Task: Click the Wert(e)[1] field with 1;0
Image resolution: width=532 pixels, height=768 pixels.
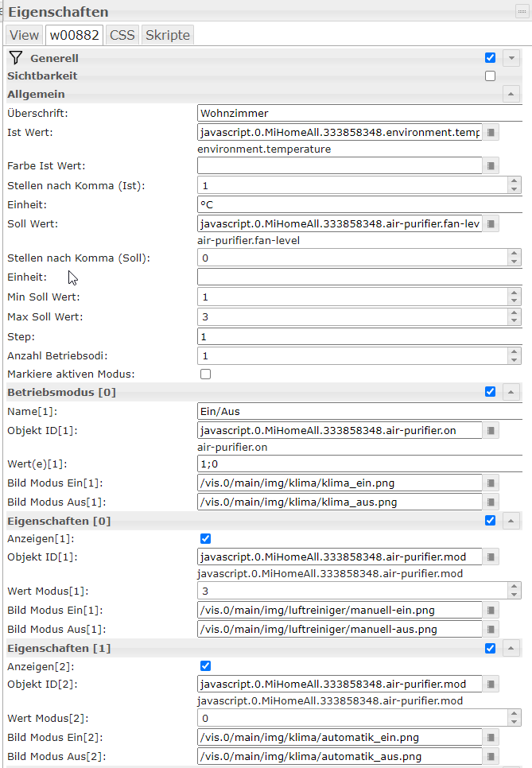Action: click(360, 464)
